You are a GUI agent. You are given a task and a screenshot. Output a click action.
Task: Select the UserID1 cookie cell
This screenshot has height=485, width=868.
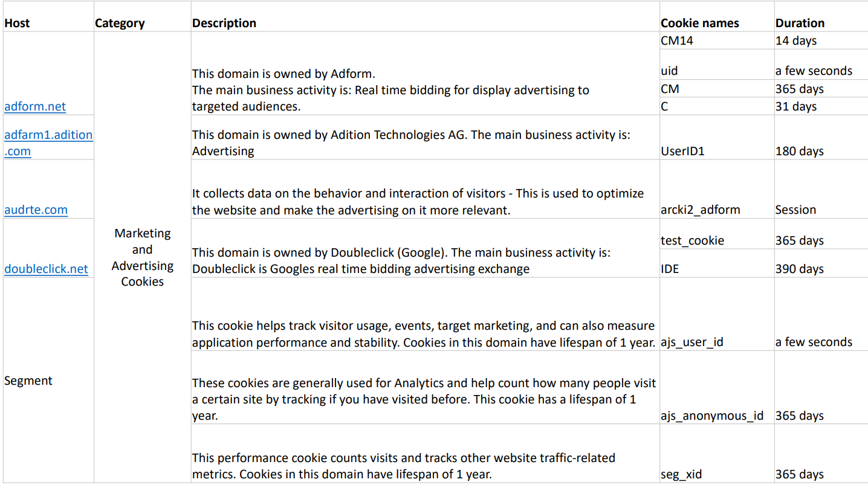pos(717,137)
